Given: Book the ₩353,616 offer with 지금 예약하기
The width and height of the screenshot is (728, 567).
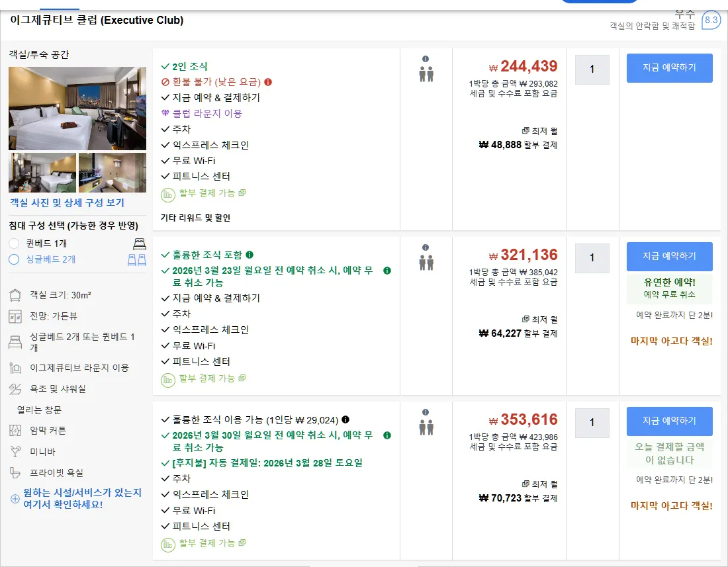Looking at the screenshot, I should coord(670,421).
